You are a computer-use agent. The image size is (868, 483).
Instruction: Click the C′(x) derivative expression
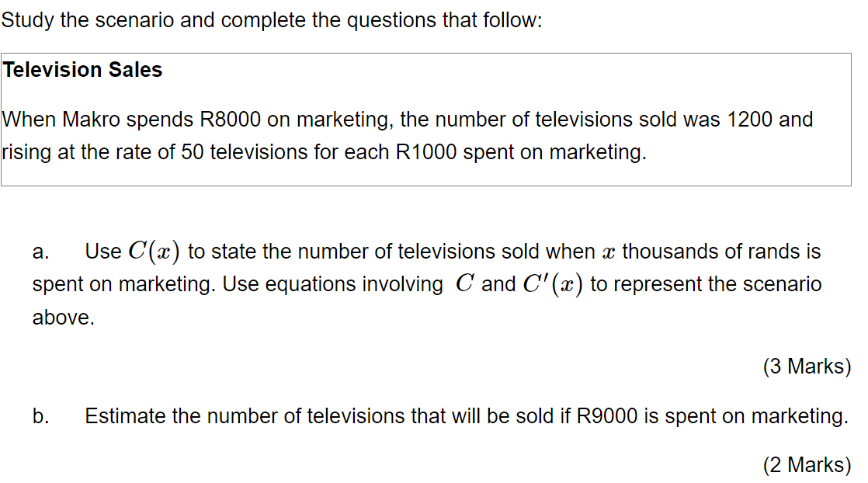point(553,284)
